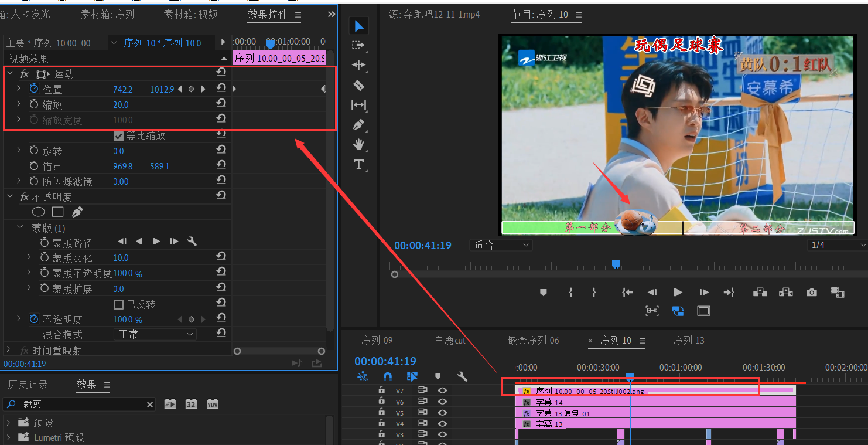
Task: Click the Extract button in program monitor
Action: 786,292
